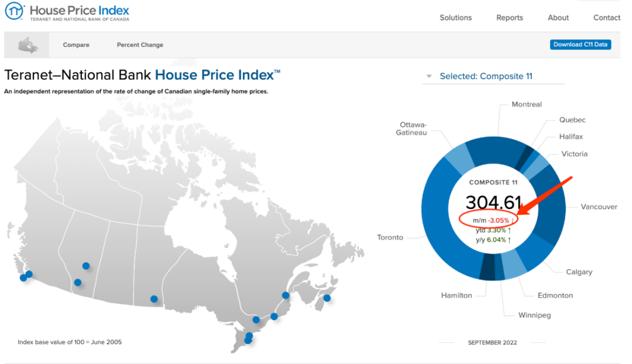Click the Ottawa-Gatineau chart label
Screen dimensions: 632x364
[411, 129]
